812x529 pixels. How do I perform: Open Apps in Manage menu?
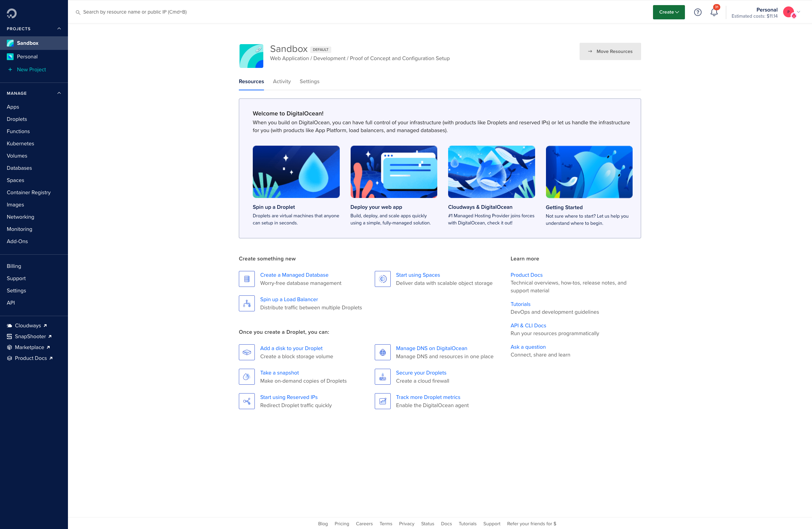(13, 107)
